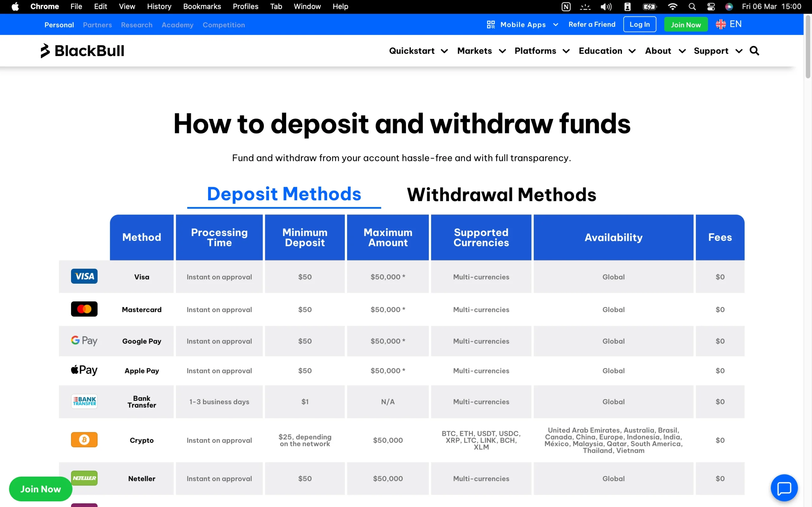
Task: Expand the Platforms navigation dropdown
Action: click(x=535, y=51)
